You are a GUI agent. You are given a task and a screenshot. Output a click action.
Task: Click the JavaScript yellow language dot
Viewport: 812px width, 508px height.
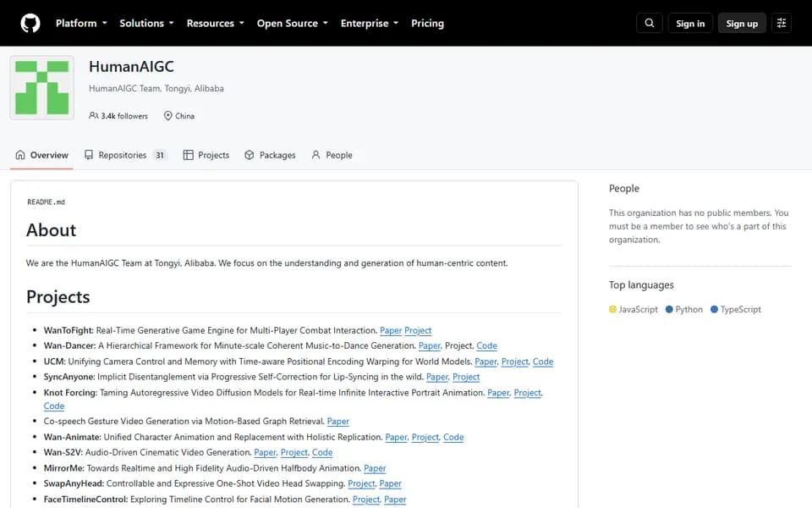(x=612, y=310)
